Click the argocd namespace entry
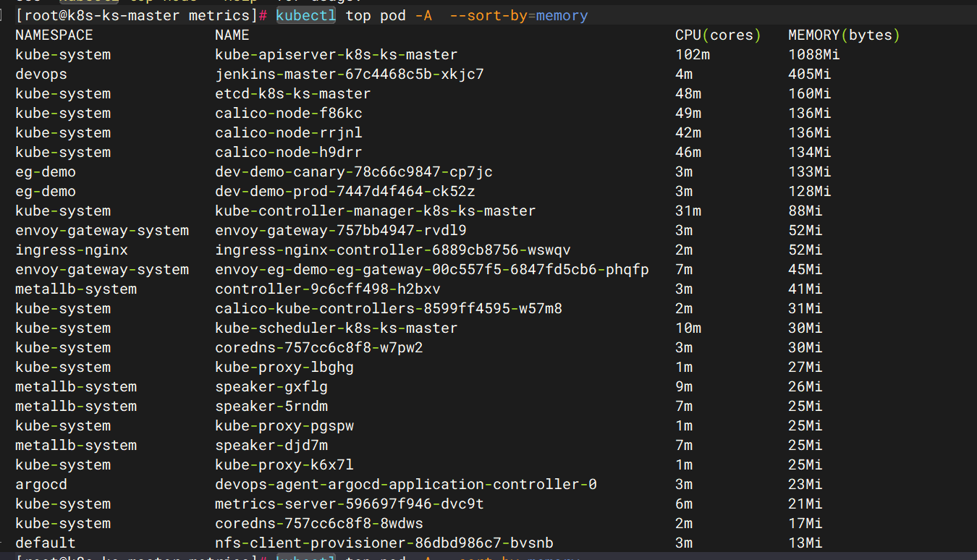 point(41,484)
